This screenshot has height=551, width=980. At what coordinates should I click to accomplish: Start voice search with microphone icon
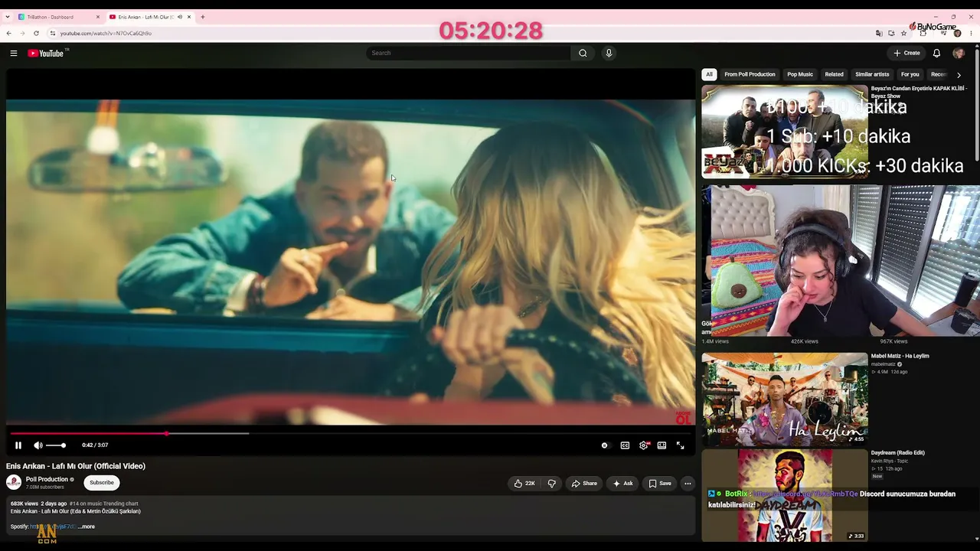pyautogui.click(x=609, y=53)
